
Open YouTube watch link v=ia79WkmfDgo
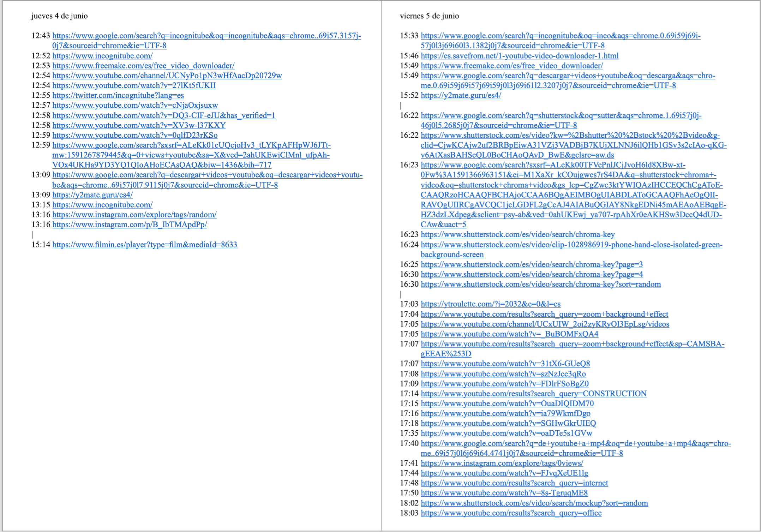pos(505,413)
